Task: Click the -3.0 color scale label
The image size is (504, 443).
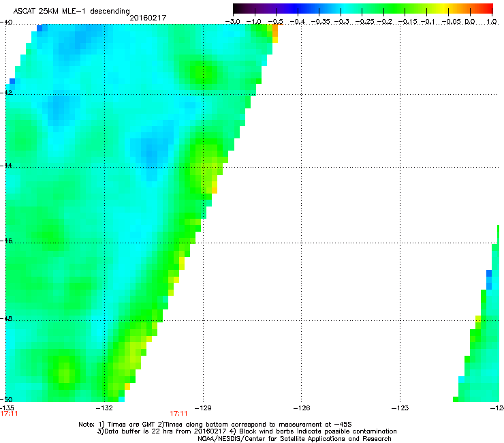Action: click(x=233, y=22)
